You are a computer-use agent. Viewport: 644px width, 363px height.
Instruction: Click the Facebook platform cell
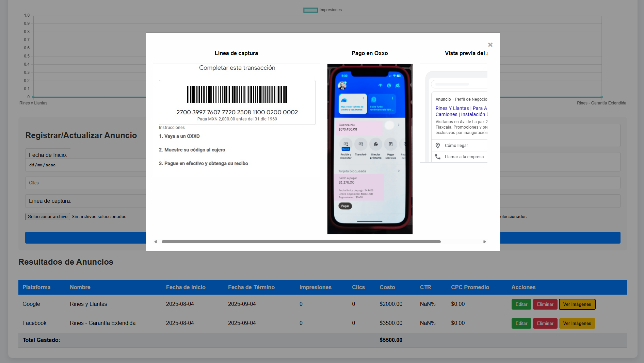pos(34,323)
